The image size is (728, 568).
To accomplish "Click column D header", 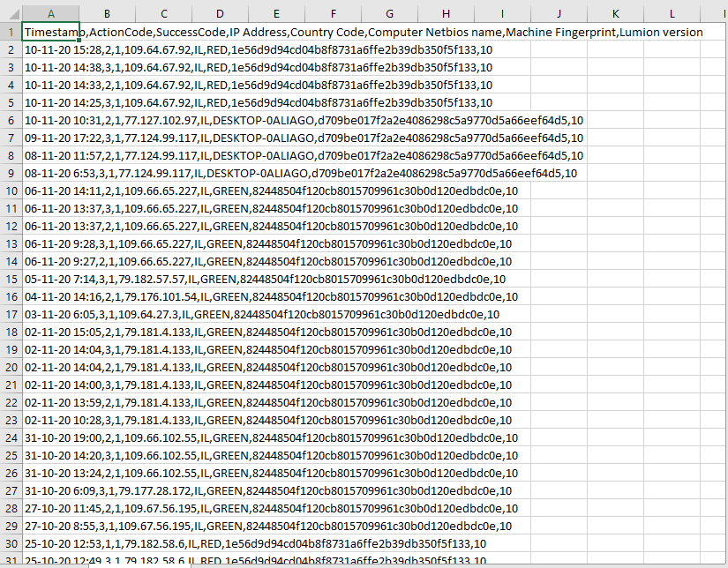I will (220, 13).
